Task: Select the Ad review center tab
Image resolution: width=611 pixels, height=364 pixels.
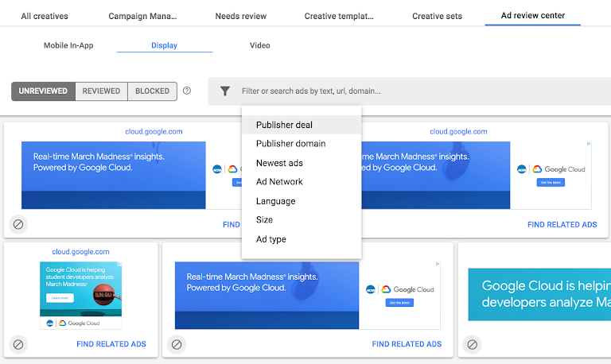Action: click(x=533, y=16)
